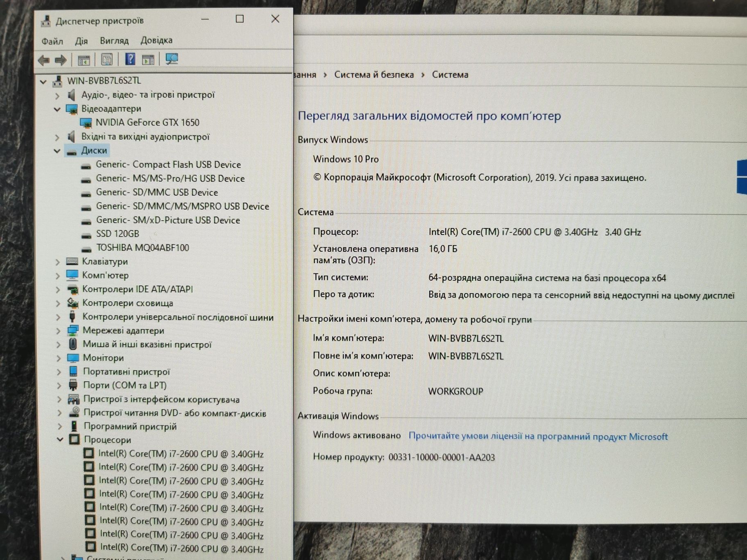
Task: Collapse the Відеоадаптери category
Action: point(57,109)
